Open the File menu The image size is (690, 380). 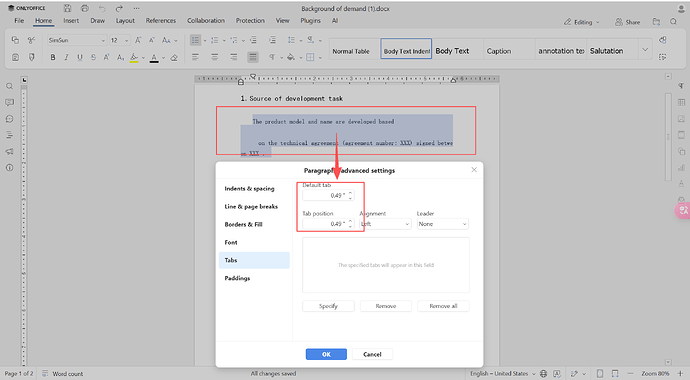point(19,21)
